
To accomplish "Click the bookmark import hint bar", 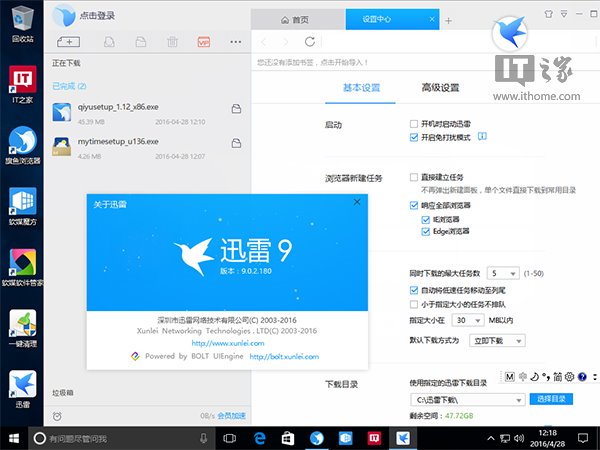I will 312,62.
